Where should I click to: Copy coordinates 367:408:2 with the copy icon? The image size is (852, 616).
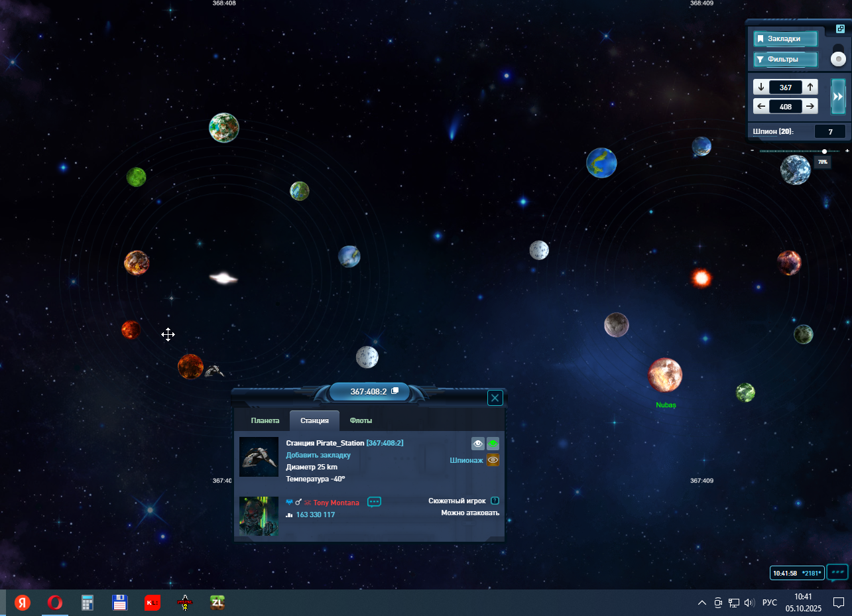395,391
